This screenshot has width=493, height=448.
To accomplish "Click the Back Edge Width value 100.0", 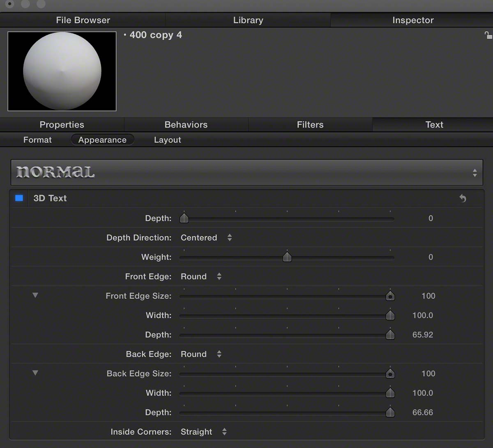I will click(423, 393).
